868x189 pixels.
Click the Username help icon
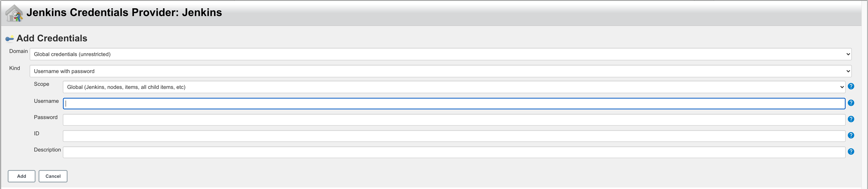click(x=851, y=103)
